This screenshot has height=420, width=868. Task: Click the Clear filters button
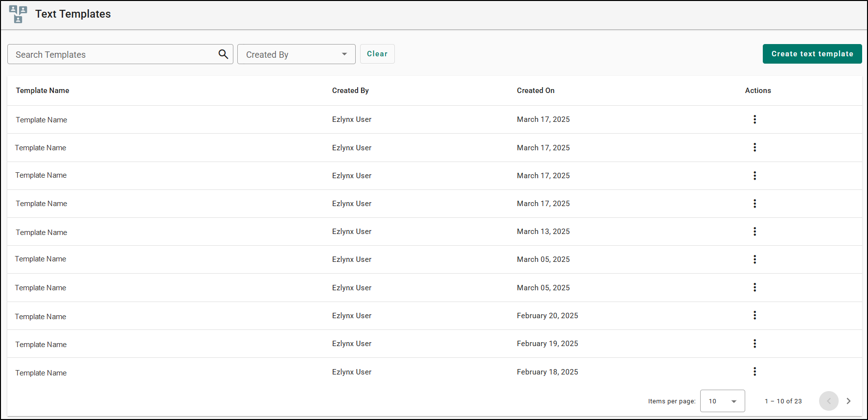coord(377,54)
